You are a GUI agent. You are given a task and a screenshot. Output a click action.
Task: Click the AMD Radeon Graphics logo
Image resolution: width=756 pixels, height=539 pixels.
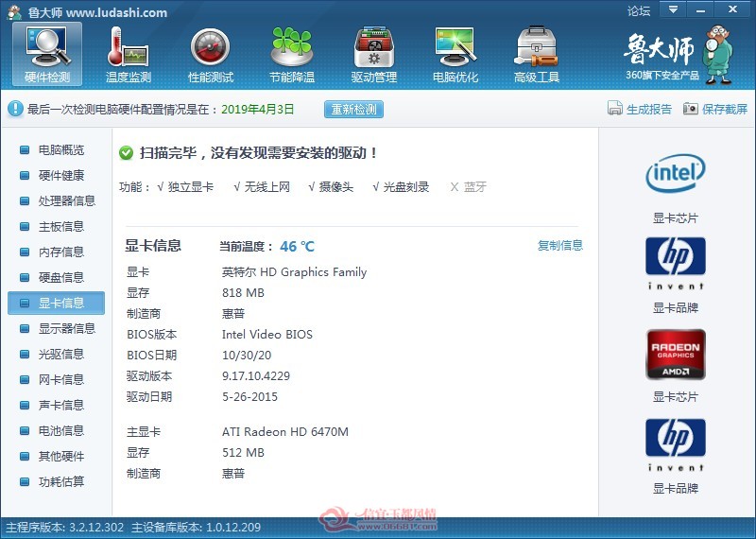pyautogui.click(x=676, y=355)
